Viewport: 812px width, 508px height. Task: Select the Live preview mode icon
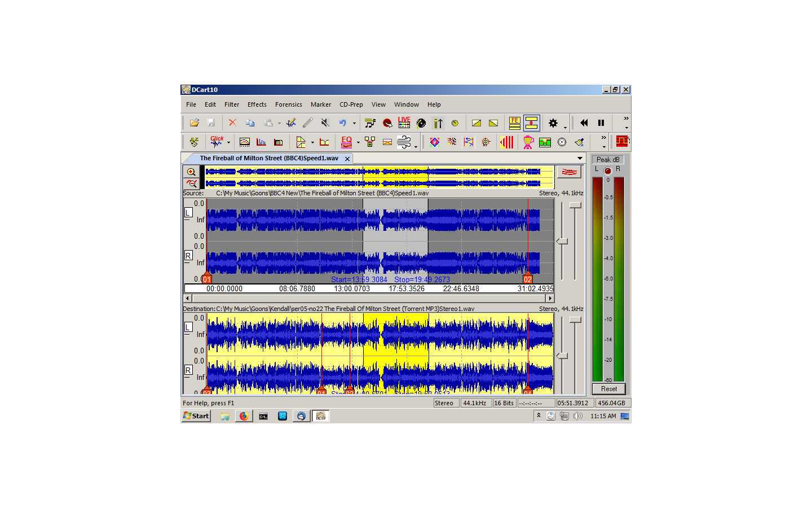click(x=404, y=122)
